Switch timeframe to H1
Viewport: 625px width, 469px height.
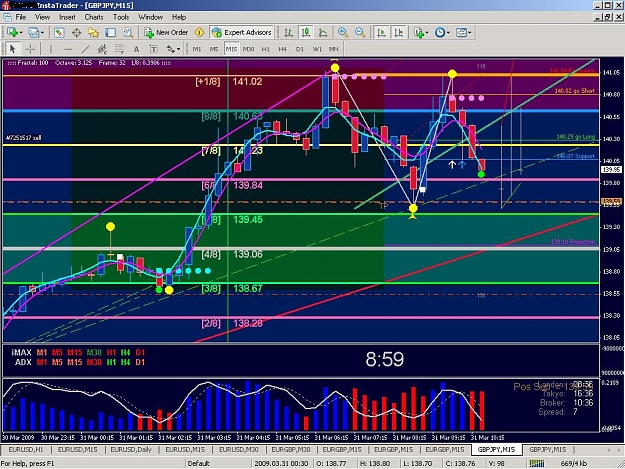tap(265, 49)
